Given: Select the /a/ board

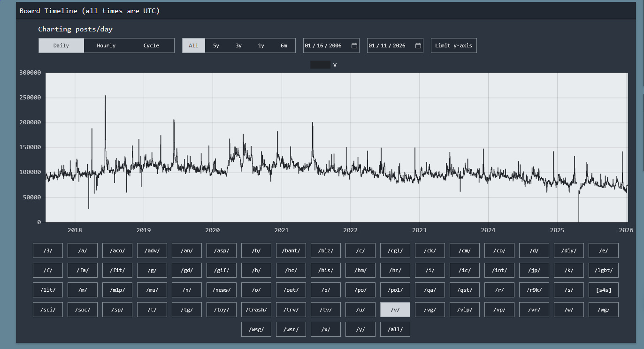Looking at the screenshot, I should (x=83, y=250).
